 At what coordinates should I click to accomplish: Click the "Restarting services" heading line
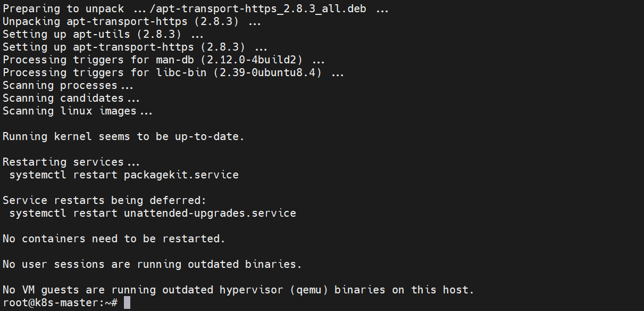coord(70,162)
